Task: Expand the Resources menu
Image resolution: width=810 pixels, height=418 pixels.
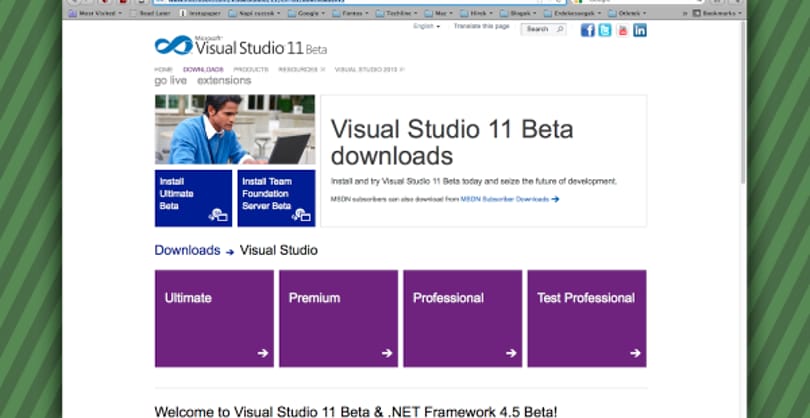Action: (302, 69)
